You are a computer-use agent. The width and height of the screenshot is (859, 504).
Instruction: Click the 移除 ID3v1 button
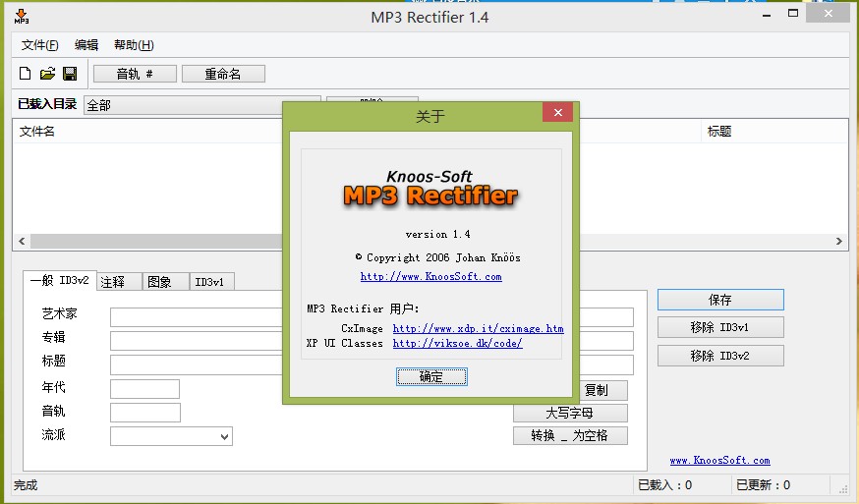[720, 327]
